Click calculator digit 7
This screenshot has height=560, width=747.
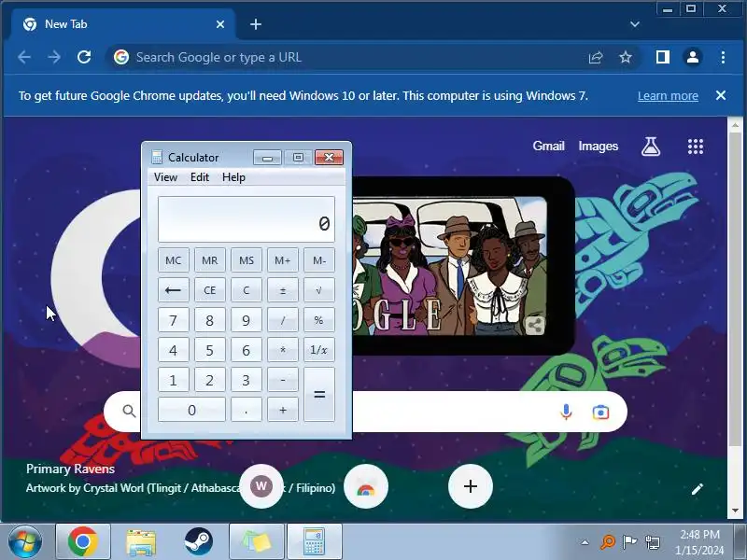(174, 320)
